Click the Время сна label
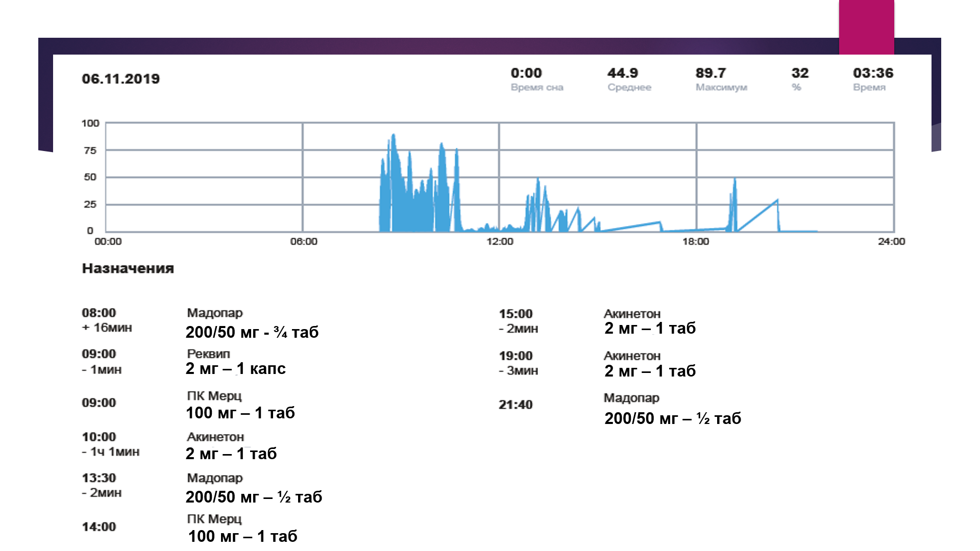Screen dimensions: 980x551 point(536,87)
